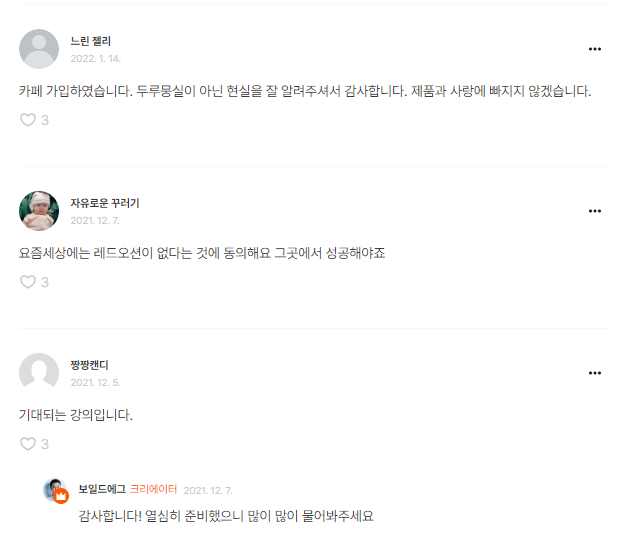Select the reply date next to 크리에이터
Screen dimensions: 627x544
tap(207, 490)
